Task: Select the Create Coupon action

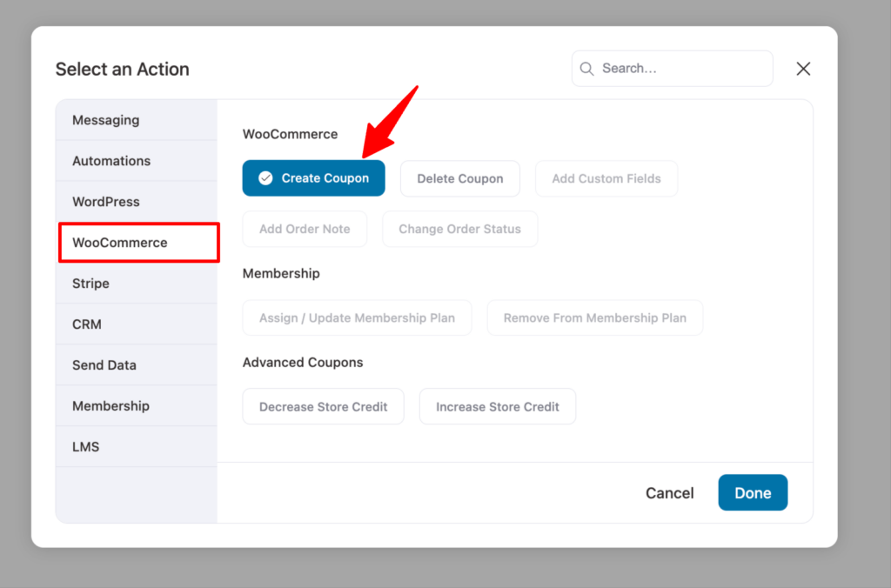Action: coord(313,178)
